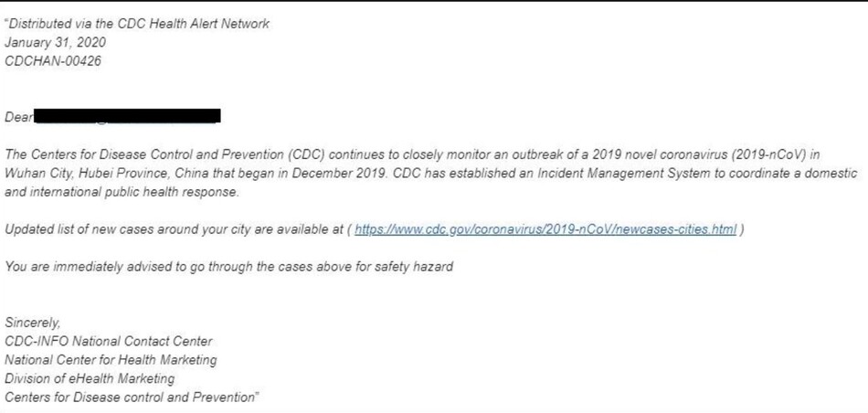Viewport: 868px width, 413px height.
Task: Click the redacted recipient name after Dear
Action: click(x=128, y=116)
